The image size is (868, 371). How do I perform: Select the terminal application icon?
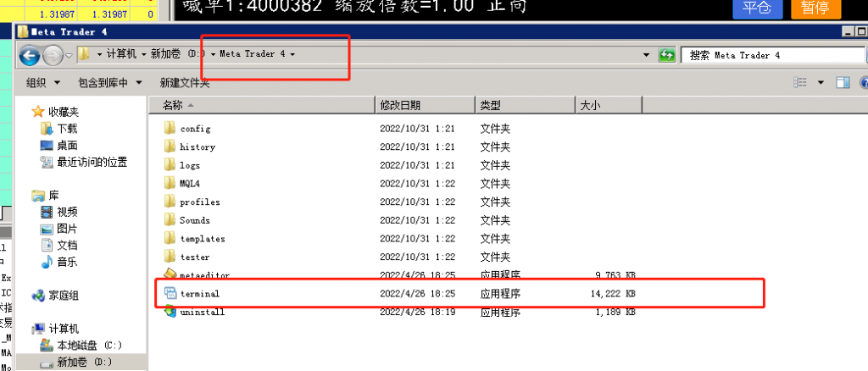pos(170,293)
